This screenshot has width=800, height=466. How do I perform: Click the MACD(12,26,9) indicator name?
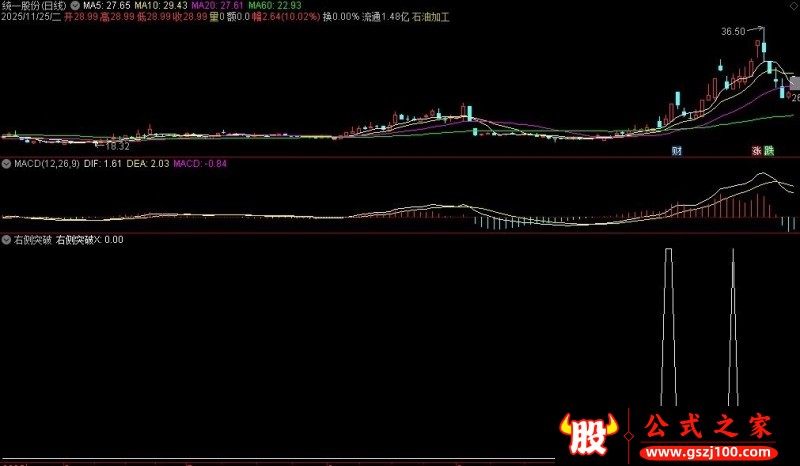coord(46,164)
